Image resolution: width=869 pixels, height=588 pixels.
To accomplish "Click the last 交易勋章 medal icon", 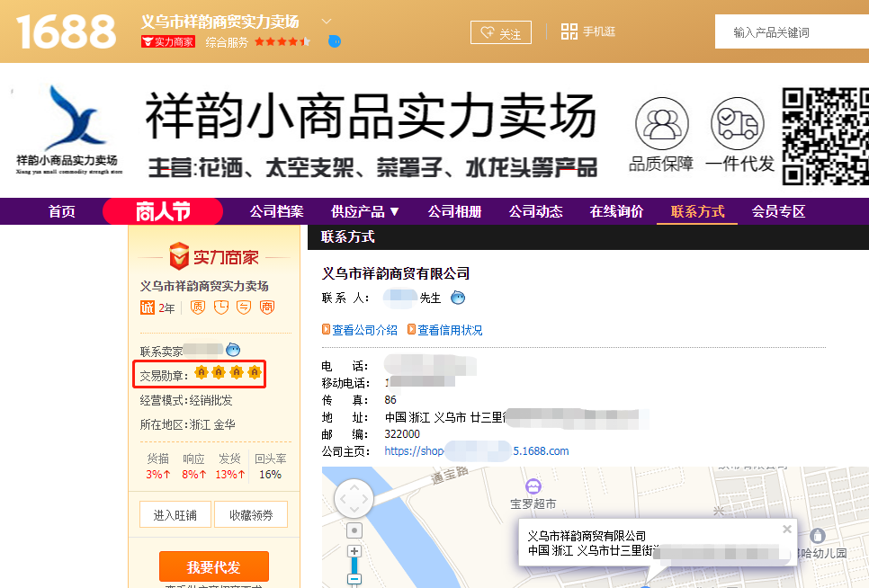I will tap(255, 372).
